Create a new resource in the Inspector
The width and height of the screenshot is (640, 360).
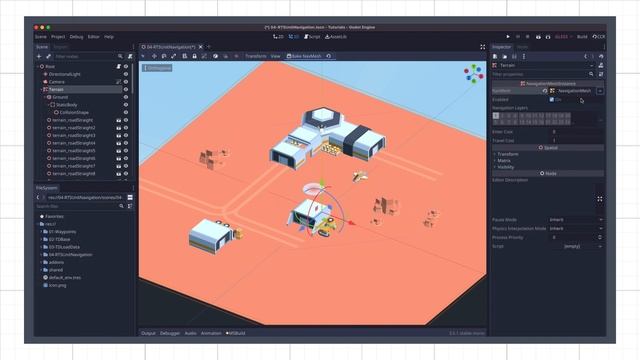(x=495, y=56)
